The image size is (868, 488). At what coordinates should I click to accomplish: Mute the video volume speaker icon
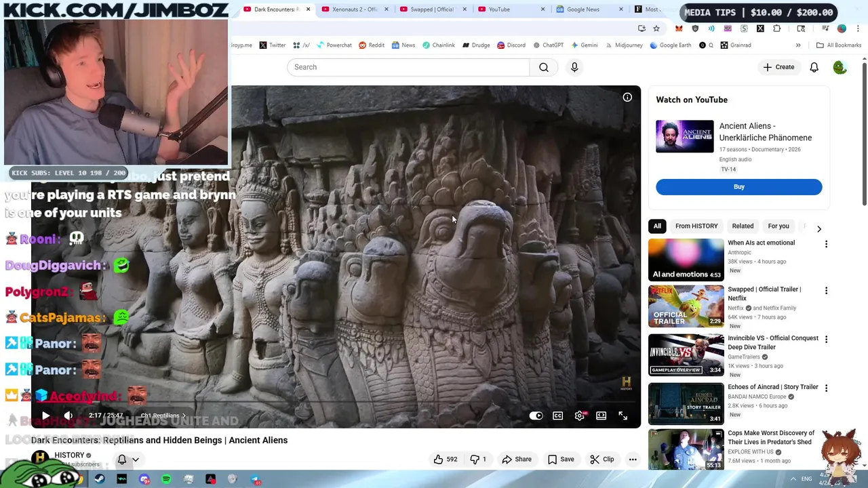(68, 415)
